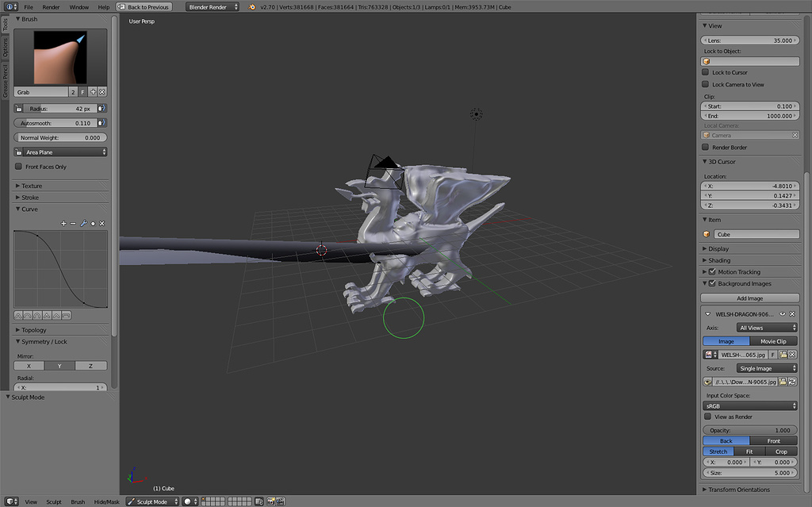The image size is (812, 507).
Task: Toggle the render-layer lock button in the viewport header
Action: pyautogui.click(x=259, y=501)
